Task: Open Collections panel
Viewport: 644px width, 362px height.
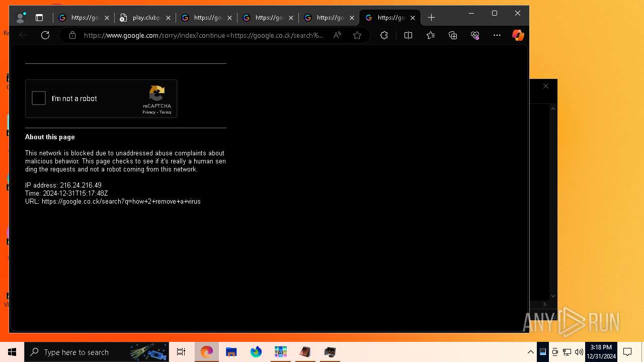Action: tap(453, 35)
